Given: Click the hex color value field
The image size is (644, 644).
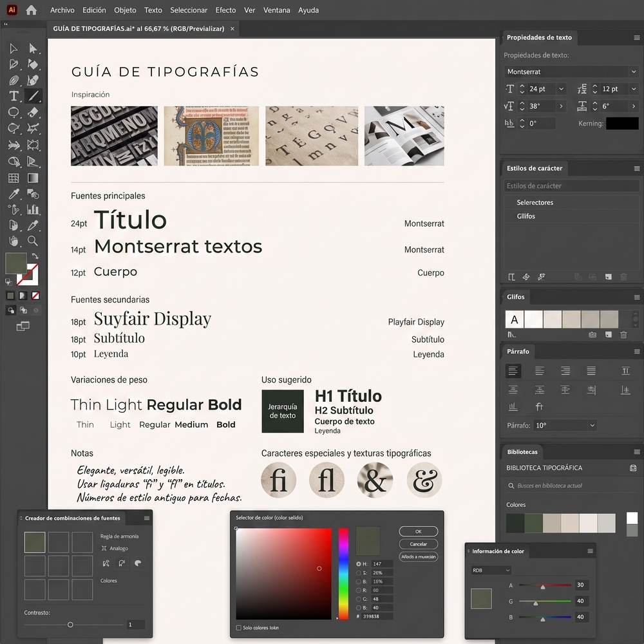Looking at the screenshot, I should coord(377,616).
